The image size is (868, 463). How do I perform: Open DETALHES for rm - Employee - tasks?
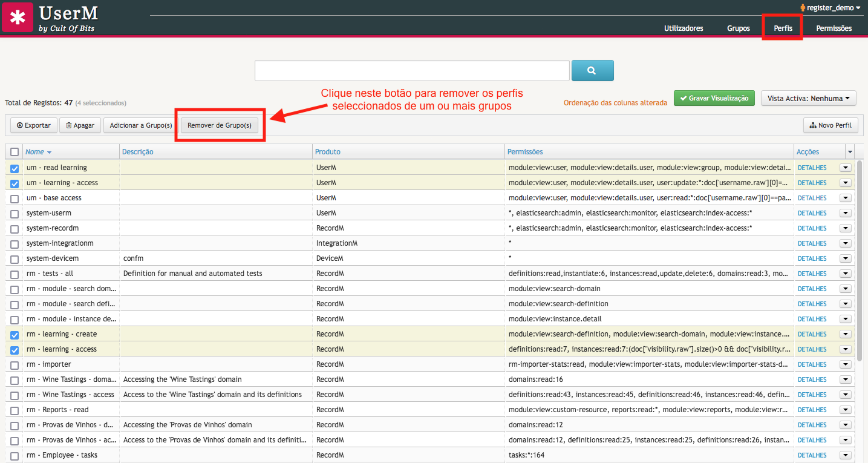tap(812, 455)
